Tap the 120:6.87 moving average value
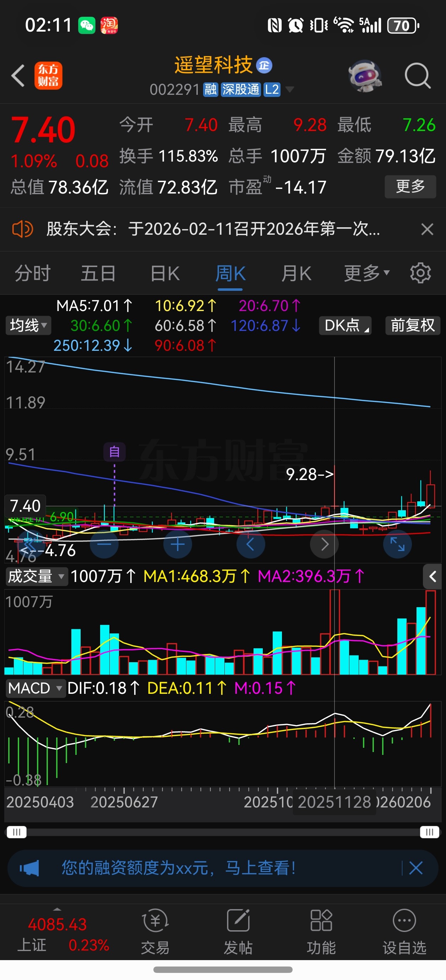The height and width of the screenshot is (980, 446). [x=266, y=326]
